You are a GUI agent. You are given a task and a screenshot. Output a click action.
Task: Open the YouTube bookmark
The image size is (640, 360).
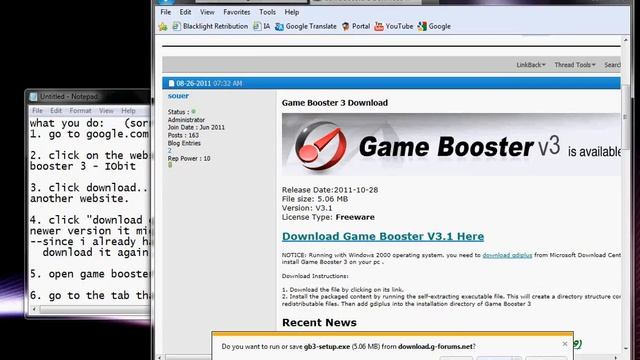point(394,27)
